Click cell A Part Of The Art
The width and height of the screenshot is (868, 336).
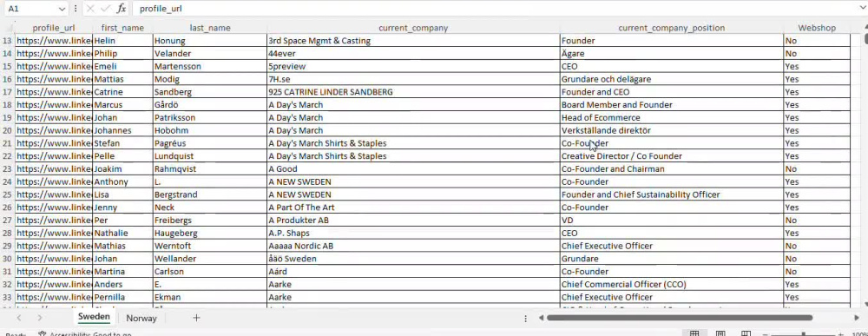413,208
